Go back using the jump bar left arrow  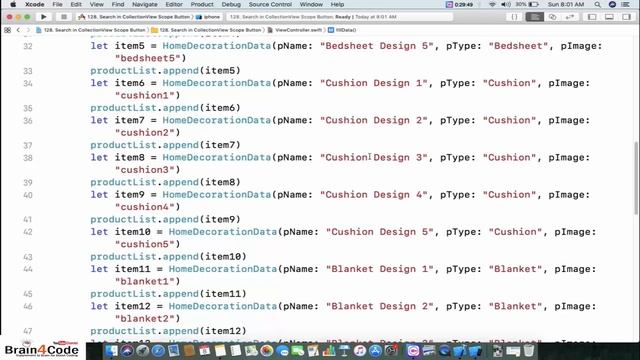tap(18, 30)
